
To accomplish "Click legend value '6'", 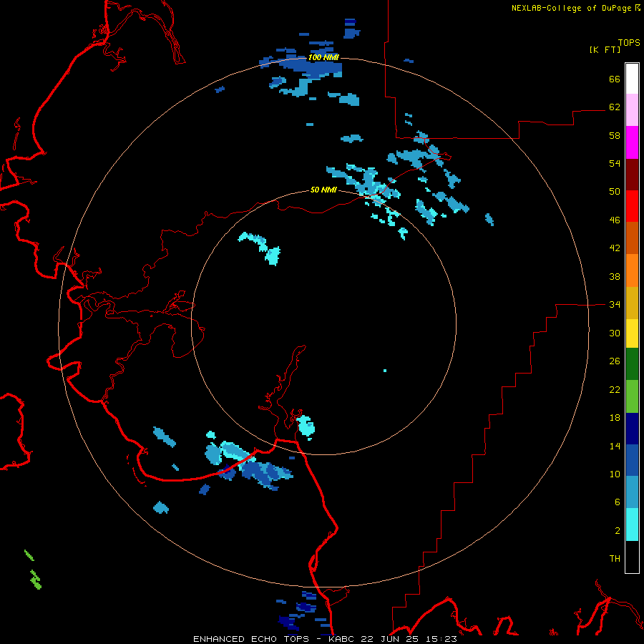I will pos(618,502).
